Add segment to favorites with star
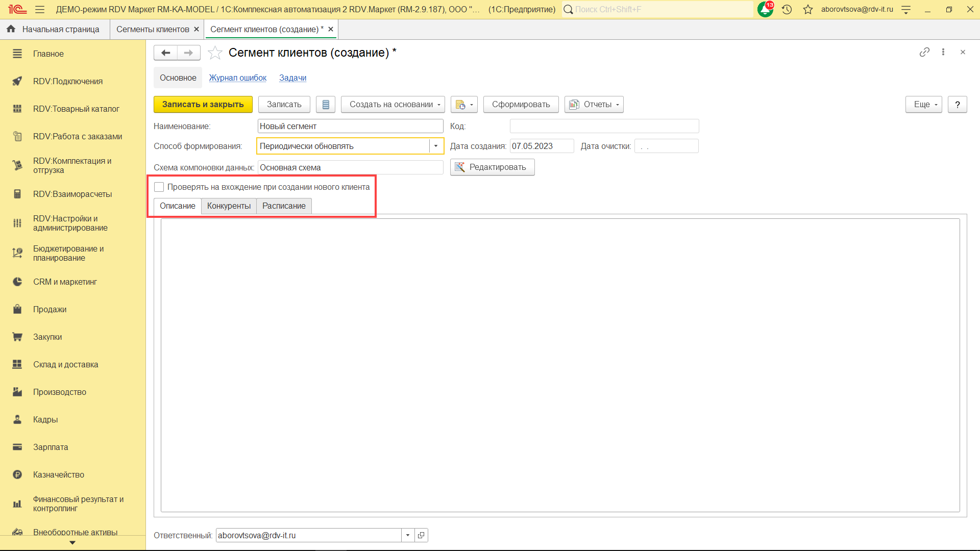 215,53
